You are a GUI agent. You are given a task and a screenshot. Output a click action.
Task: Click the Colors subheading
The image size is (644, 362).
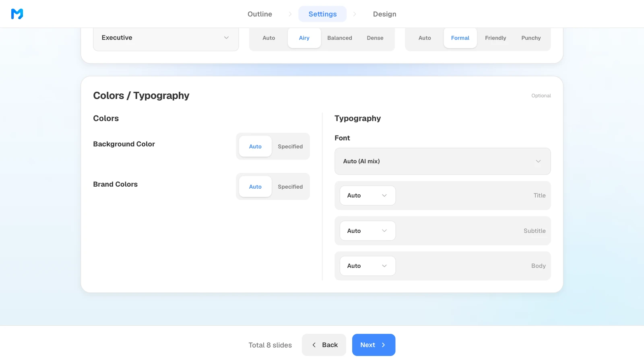click(x=106, y=118)
